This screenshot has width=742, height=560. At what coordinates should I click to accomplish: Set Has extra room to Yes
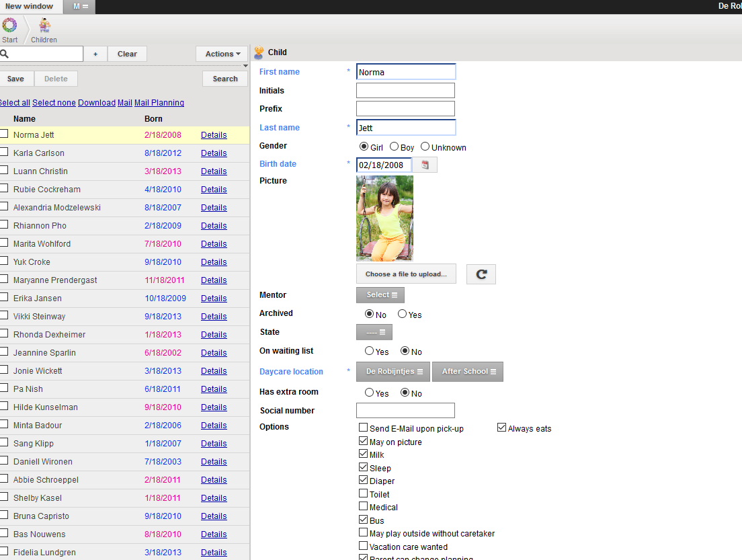click(370, 393)
